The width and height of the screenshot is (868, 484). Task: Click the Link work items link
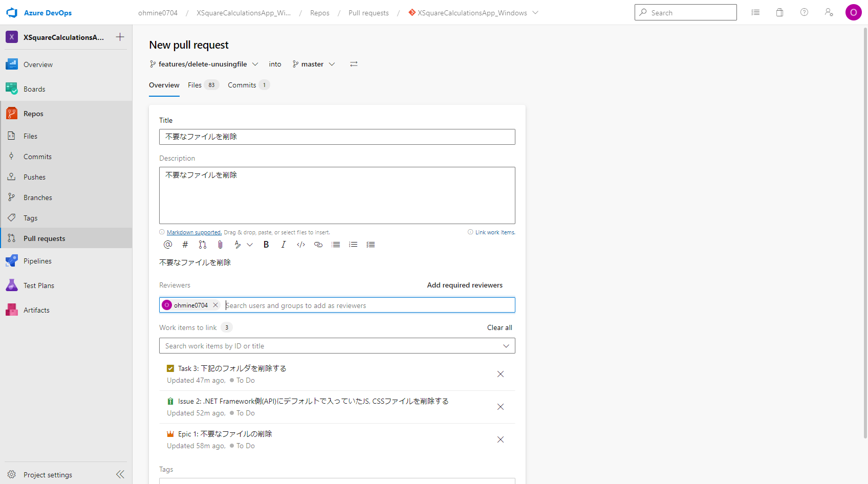click(495, 232)
